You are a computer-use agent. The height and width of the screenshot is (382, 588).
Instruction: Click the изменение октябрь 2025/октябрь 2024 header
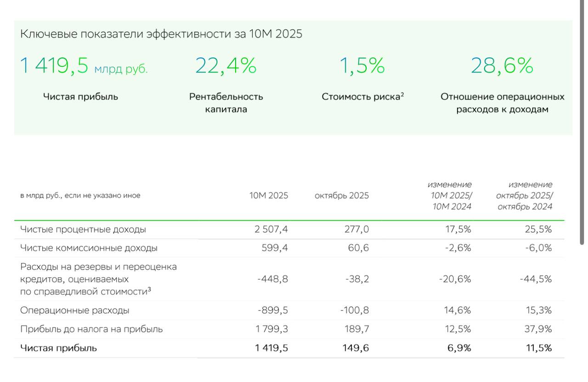click(x=525, y=196)
